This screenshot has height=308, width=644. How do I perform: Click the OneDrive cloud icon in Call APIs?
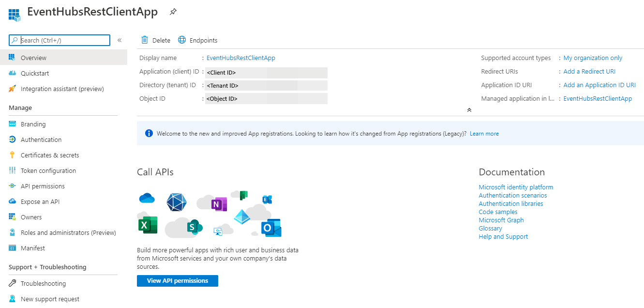point(147,198)
